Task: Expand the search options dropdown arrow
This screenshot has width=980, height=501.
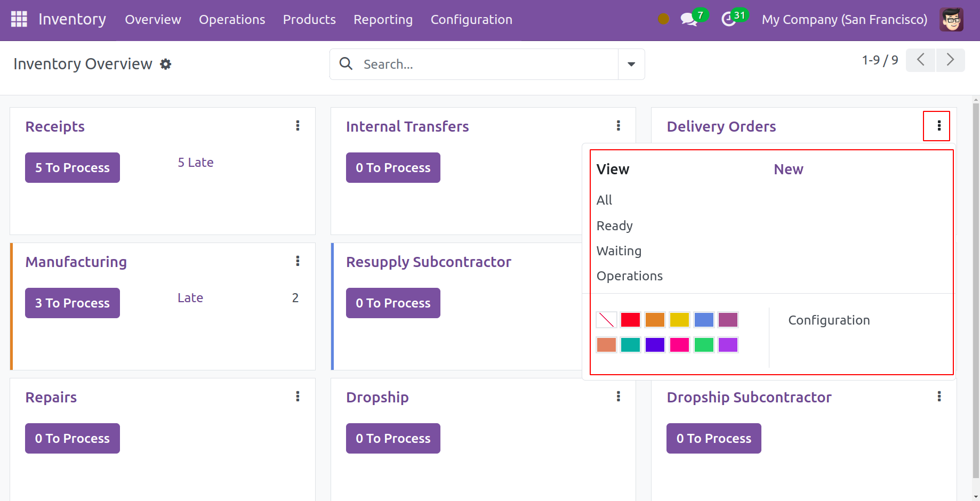Action: point(631,64)
